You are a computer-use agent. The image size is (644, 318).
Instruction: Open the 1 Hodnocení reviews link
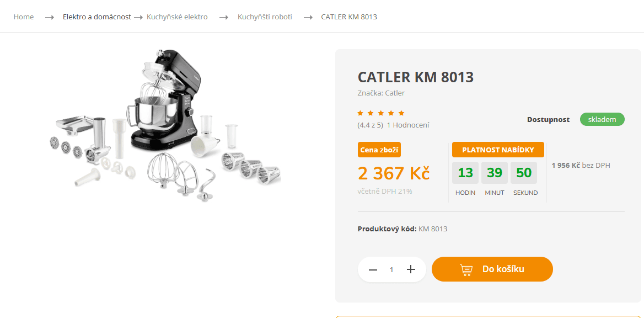[408, 125]
